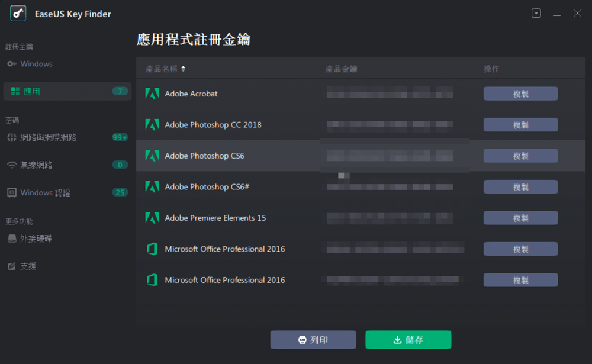Click the Wi-Fi icon for 無線網路
Screen dimensions: 592x364
click(x=12, y=165)
